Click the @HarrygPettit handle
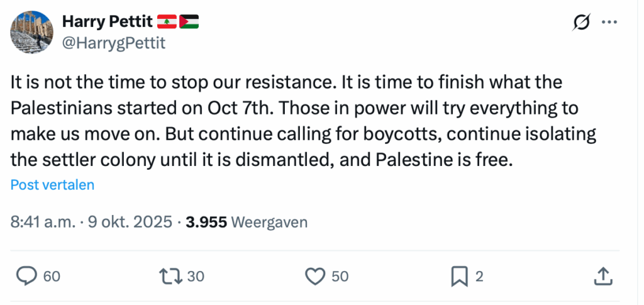 coord(111,42)
